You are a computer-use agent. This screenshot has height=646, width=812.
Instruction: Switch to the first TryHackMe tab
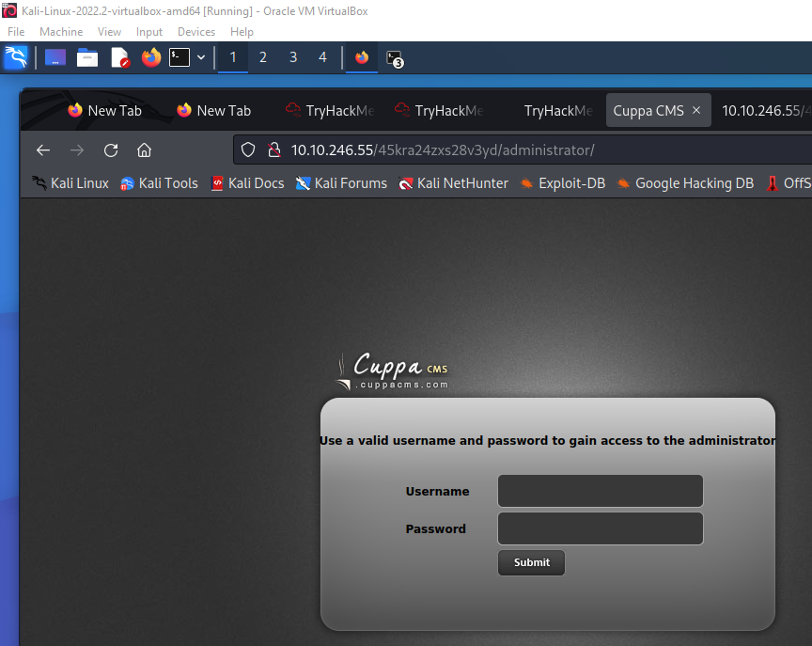(x=330, y=110)
